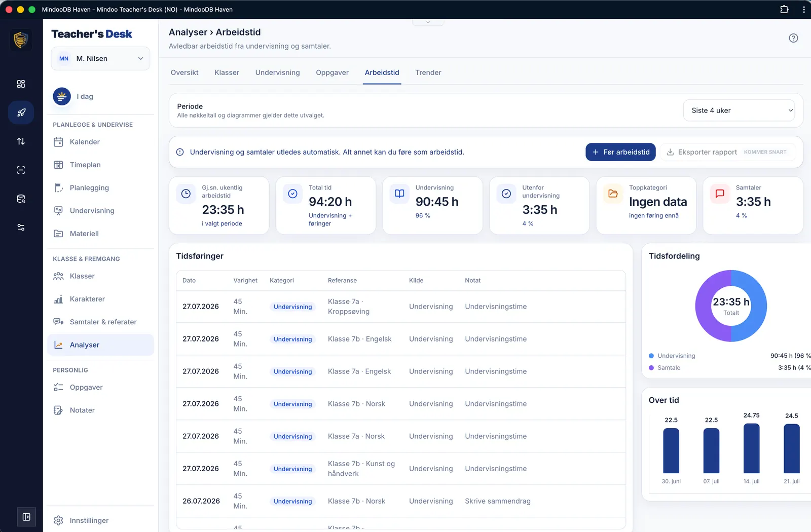The image size is (811, 532).
Task: Click the scan frame icon in left rail
Action: click(x=21, y=170)
